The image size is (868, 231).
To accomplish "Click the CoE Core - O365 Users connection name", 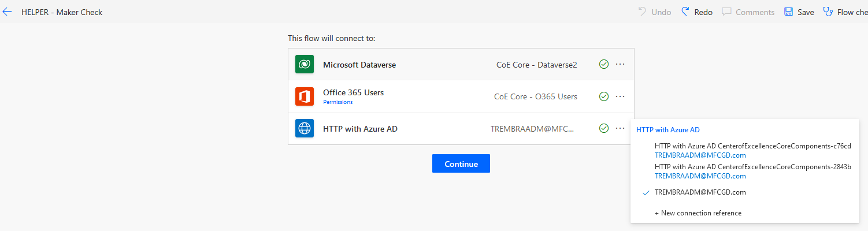I will tap(536, 96).
